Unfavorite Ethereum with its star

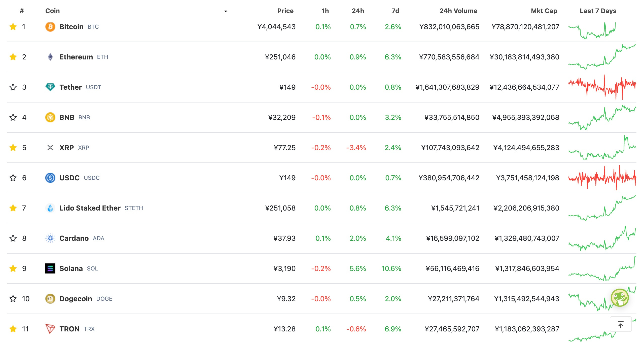pyautogui.click(x=13, y=57)
